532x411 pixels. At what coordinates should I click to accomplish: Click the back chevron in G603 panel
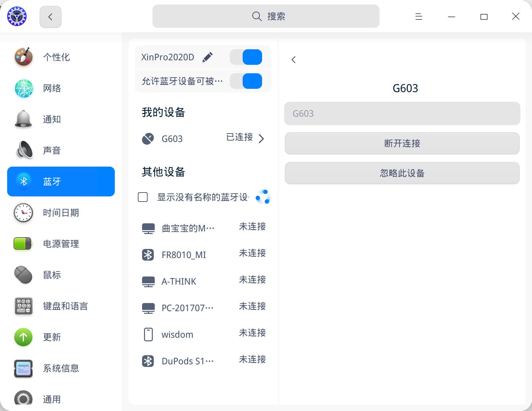tap(293, 59)
